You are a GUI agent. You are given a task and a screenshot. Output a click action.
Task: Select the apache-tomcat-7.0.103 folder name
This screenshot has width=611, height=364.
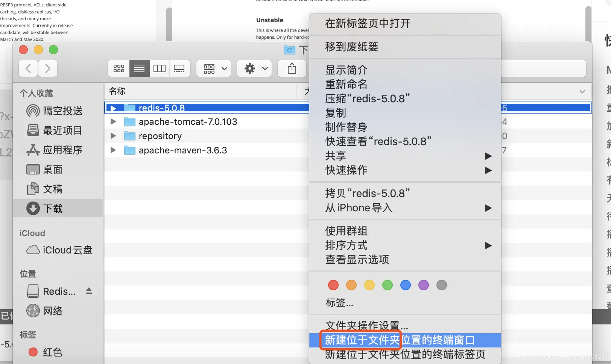[x=188, y=122]
